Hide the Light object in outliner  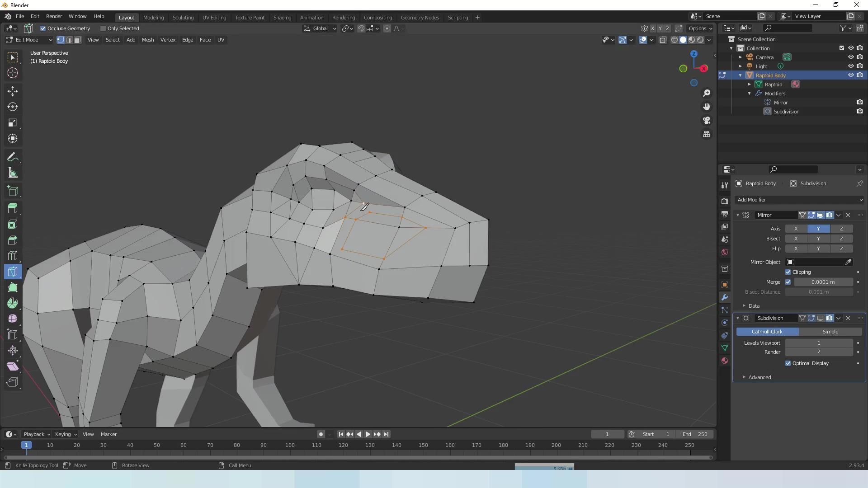[x=850, y=66]
